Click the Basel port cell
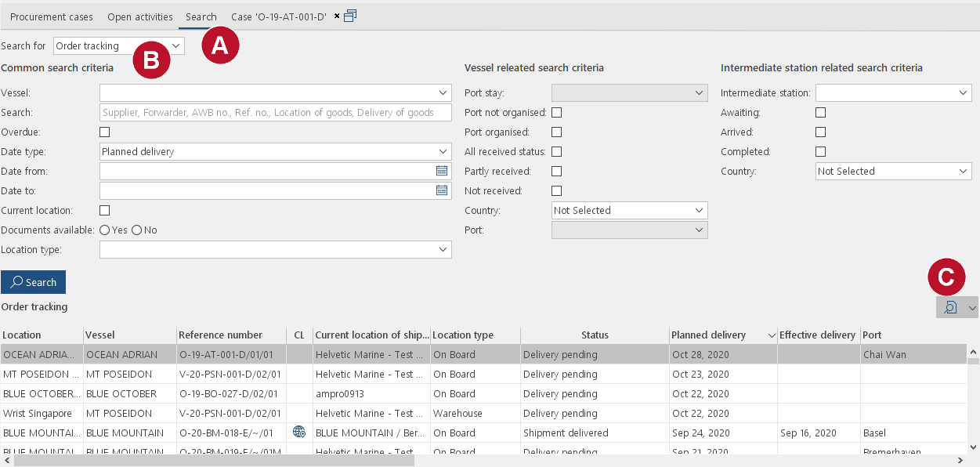The image size is (980, 467). click(x=913, y=433)
